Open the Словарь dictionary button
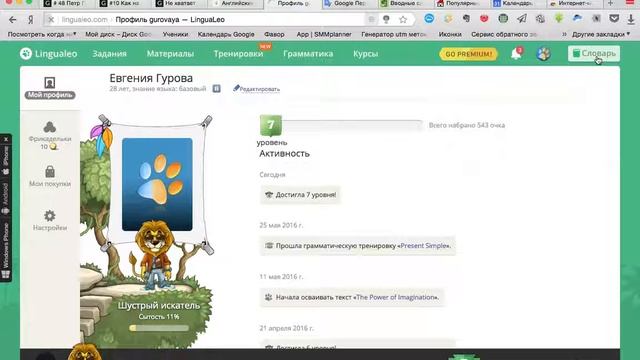 point(594,53)
